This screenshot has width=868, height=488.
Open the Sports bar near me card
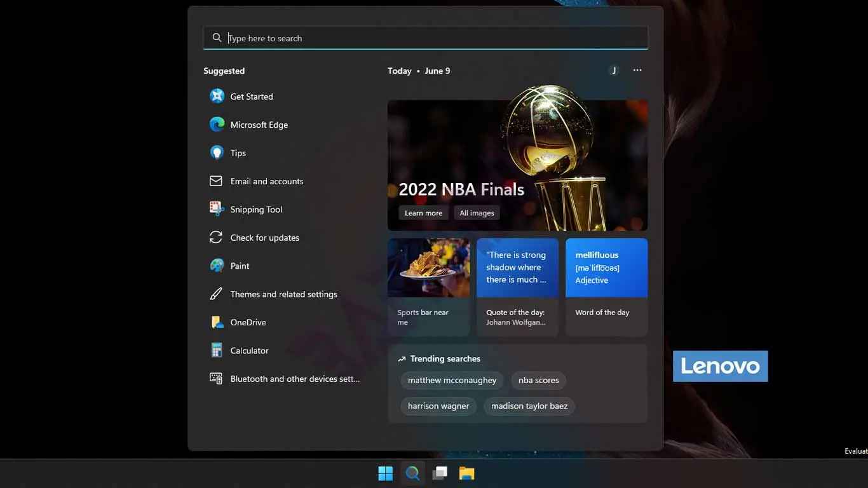click(429, 287)
